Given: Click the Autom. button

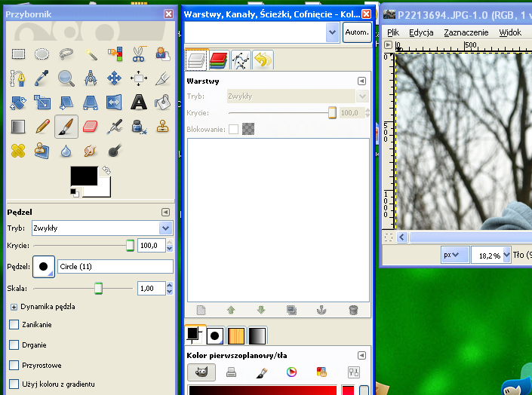Looking at the screenshot, I should (357, 32).
